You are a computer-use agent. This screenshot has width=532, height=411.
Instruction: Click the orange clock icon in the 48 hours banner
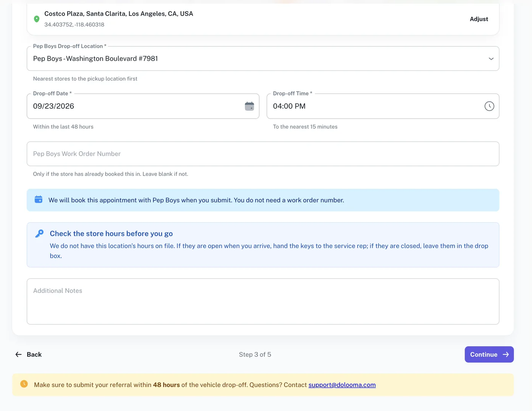pyautogui.click(x=24, y=384)
